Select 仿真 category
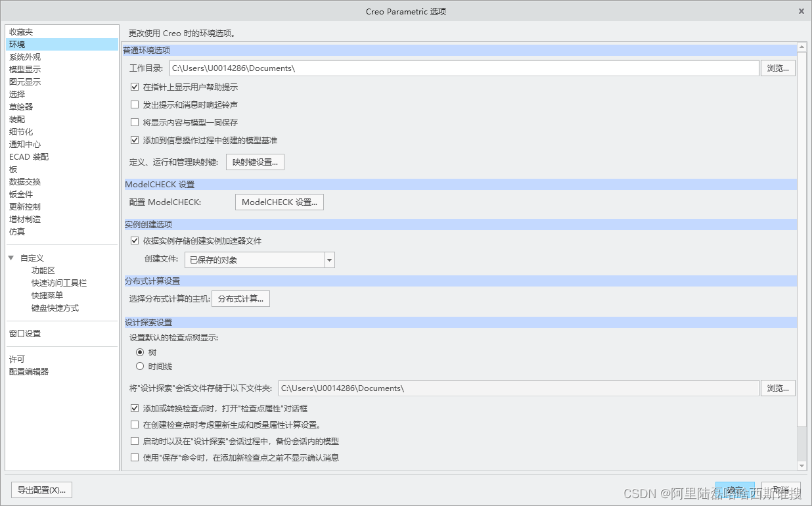The width and height of the screenshot is (812, 506). 17,232
